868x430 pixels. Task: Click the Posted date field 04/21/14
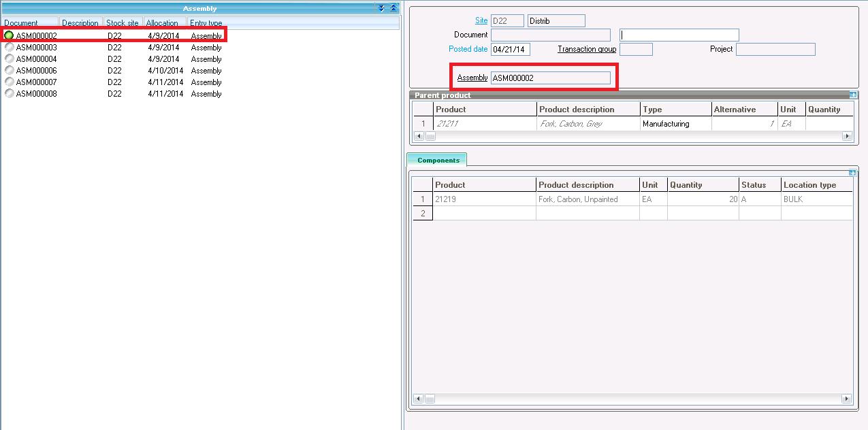pos(511,49)
